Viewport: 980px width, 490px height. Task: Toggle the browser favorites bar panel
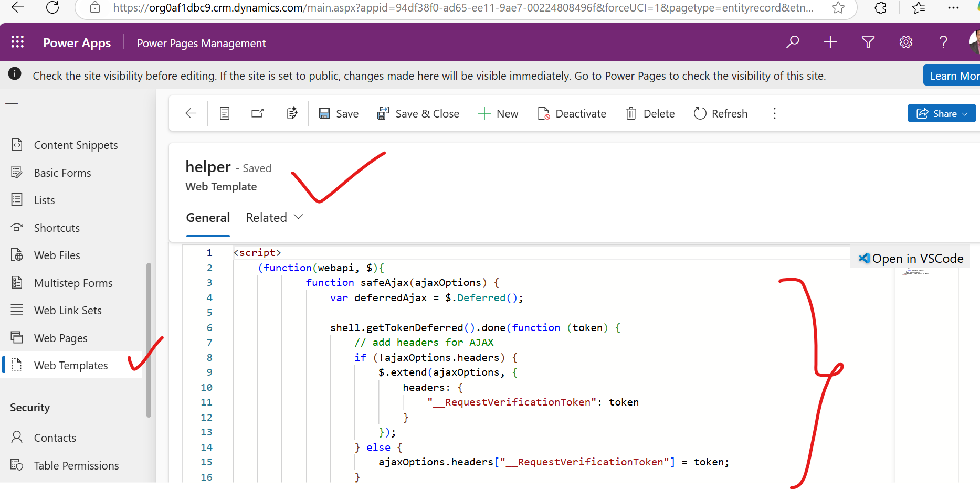(x=919, y=8)
